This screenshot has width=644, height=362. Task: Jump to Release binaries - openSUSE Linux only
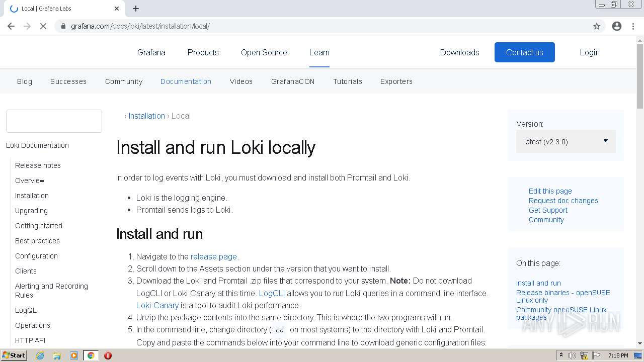point(563,296)
